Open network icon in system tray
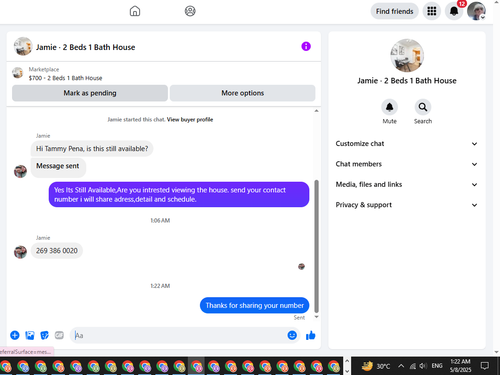 413,366
